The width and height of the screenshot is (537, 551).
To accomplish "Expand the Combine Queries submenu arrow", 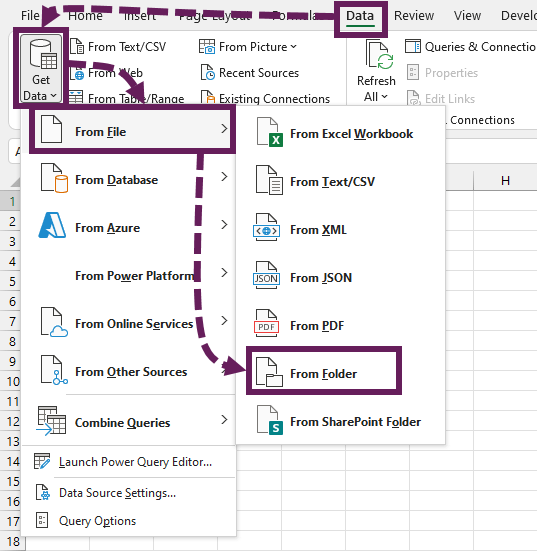I will pyautogui.click(x=224, y=420).
